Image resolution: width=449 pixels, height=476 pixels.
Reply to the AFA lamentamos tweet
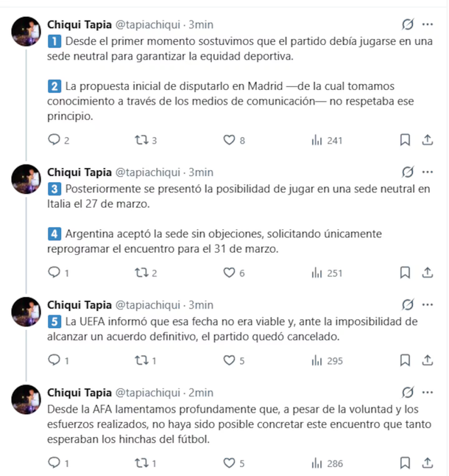[x=54, y=463]
